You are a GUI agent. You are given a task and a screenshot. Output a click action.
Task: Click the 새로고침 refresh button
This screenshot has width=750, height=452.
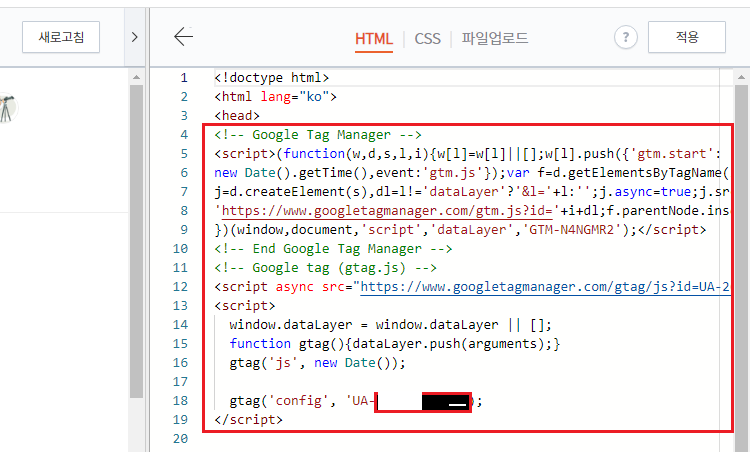coord(61,37)
